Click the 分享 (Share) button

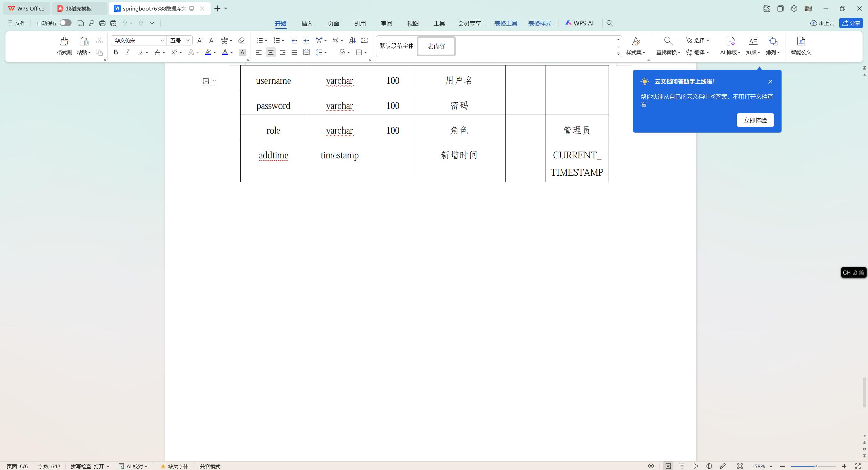pos(851,23)
